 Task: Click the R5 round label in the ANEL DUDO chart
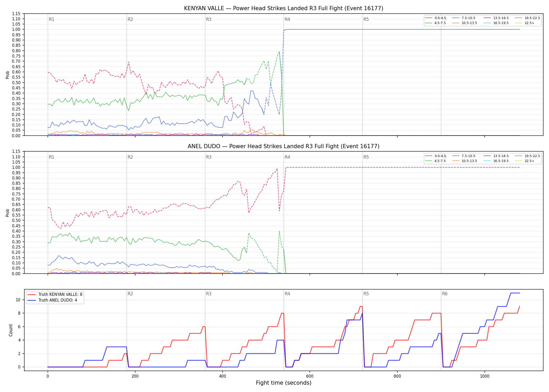[x=366, y=157]
